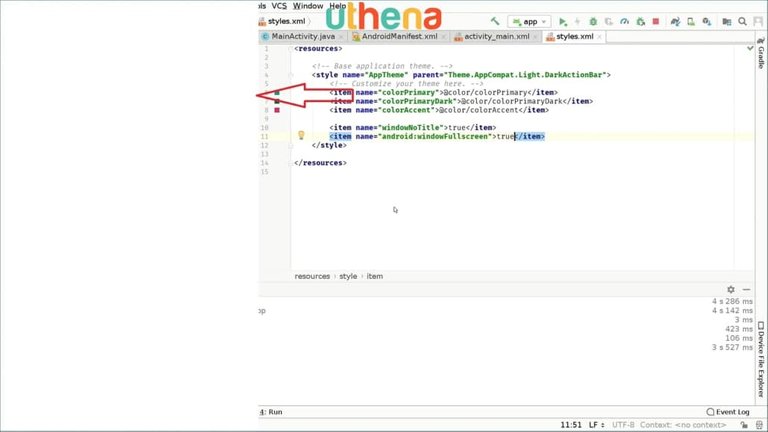This screenshot has width=768, height=432.
Task: Switch to the AndroidManifest.xml tab
Action: tap(399, 37)
